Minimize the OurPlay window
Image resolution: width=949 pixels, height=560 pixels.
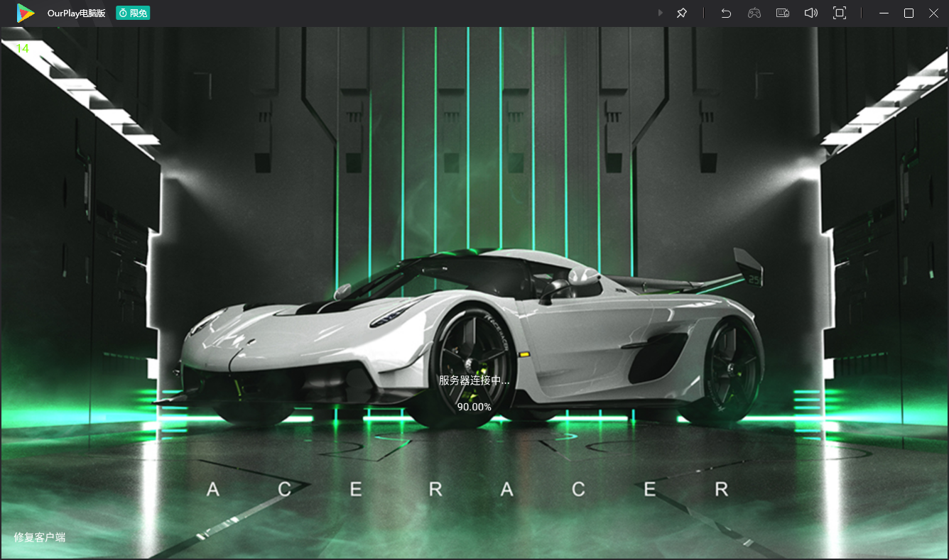tap(884, 13)
